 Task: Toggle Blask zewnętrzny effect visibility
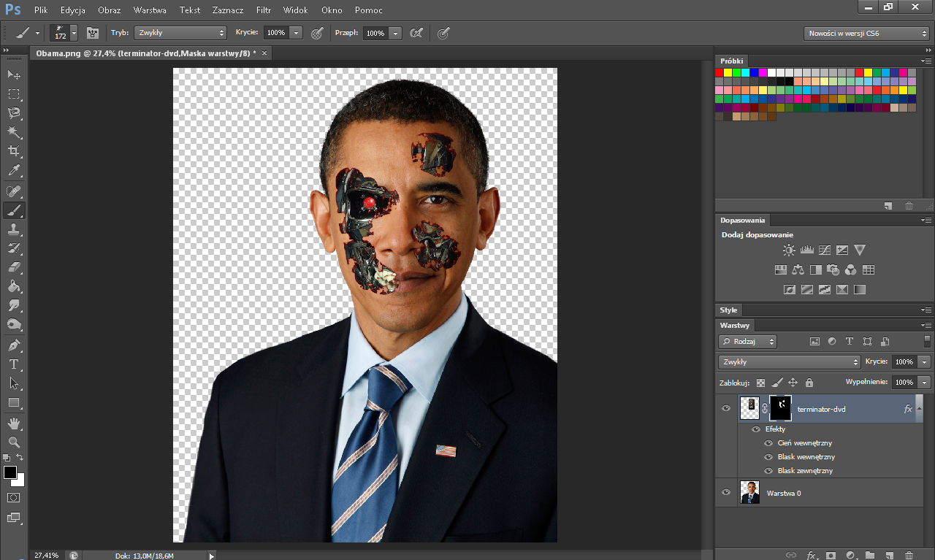coord(768,471)
